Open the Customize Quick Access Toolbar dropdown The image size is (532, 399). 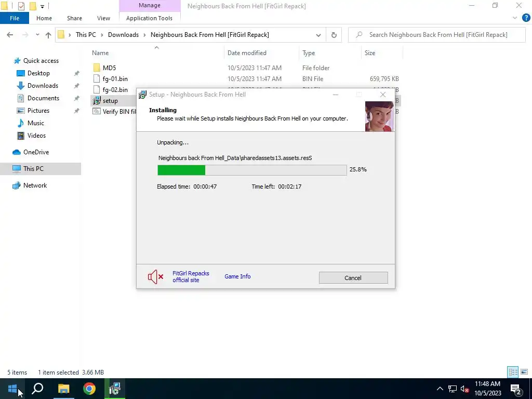[x=43, y=6]
